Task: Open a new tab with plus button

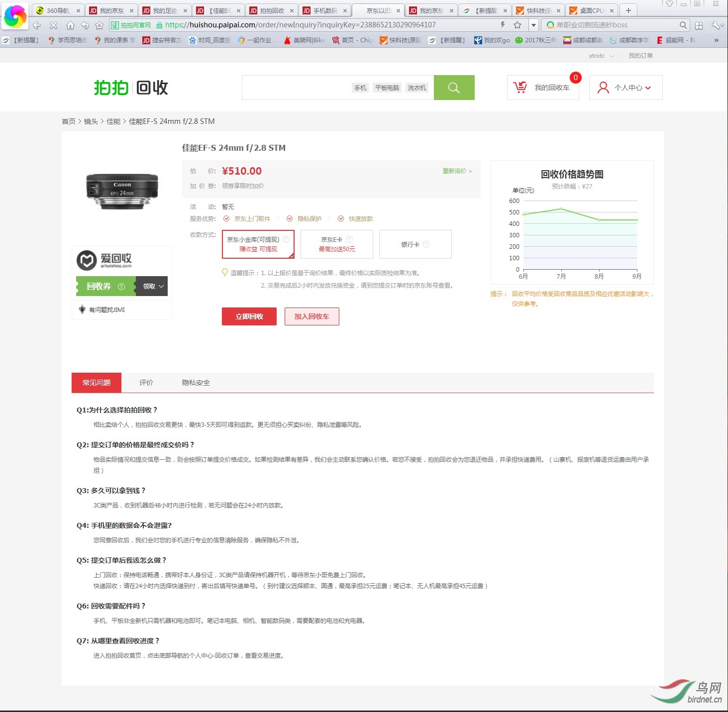Action: tap(628, 10)
